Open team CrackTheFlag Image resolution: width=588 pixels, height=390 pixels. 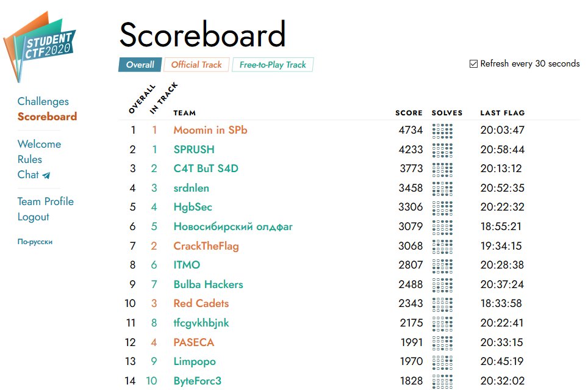tap(206, 246)
